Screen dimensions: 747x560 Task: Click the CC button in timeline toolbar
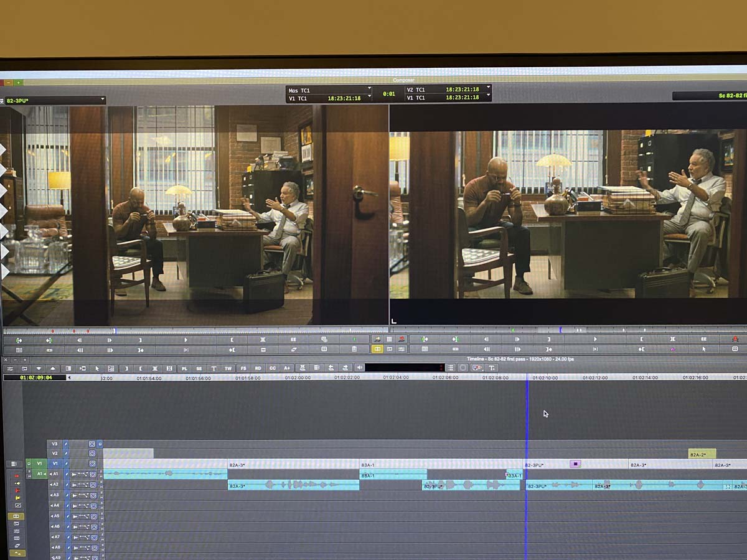coord(273,368)
